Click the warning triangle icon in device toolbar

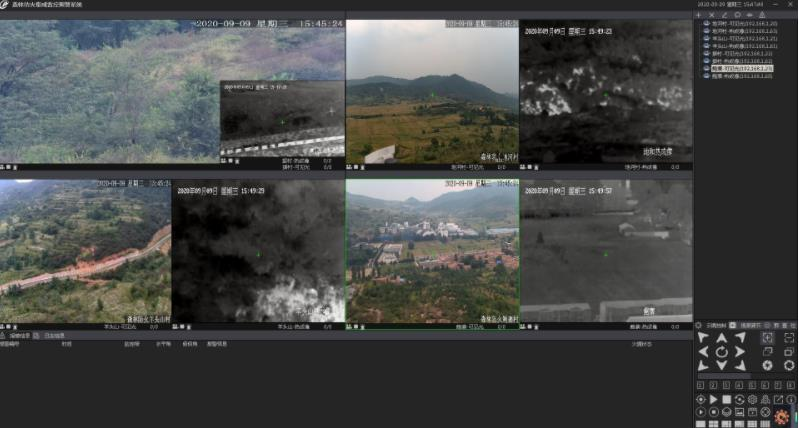(x=762, y=15)
